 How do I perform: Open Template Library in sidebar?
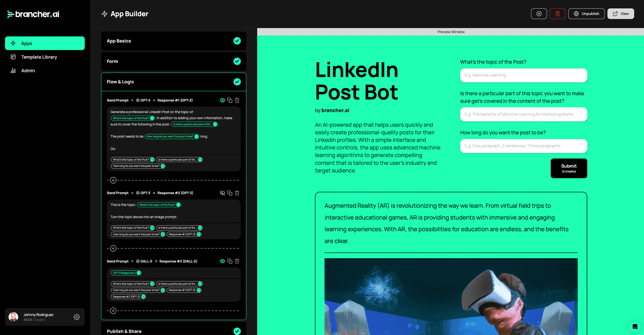pos(39,57)
